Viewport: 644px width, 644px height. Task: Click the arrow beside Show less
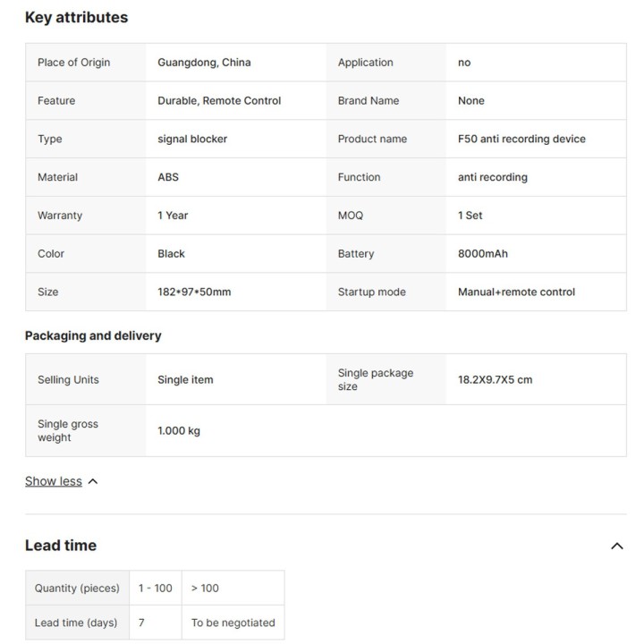pos(93,481)
